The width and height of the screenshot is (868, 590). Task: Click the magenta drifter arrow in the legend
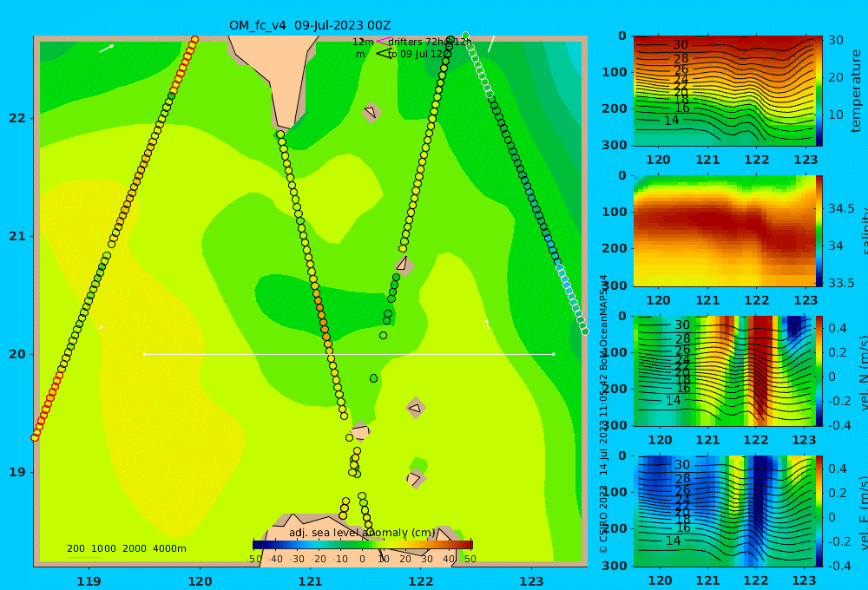click(x=384, y=42)
